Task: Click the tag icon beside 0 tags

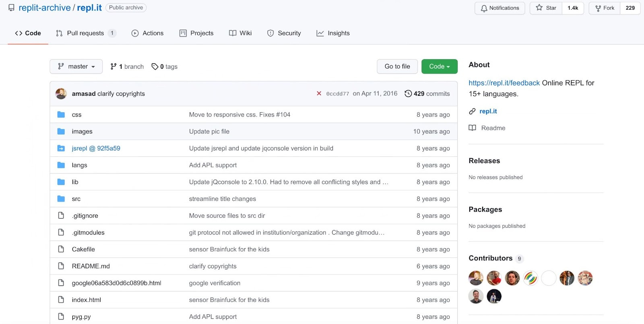Action: click(x=155, y=66)
